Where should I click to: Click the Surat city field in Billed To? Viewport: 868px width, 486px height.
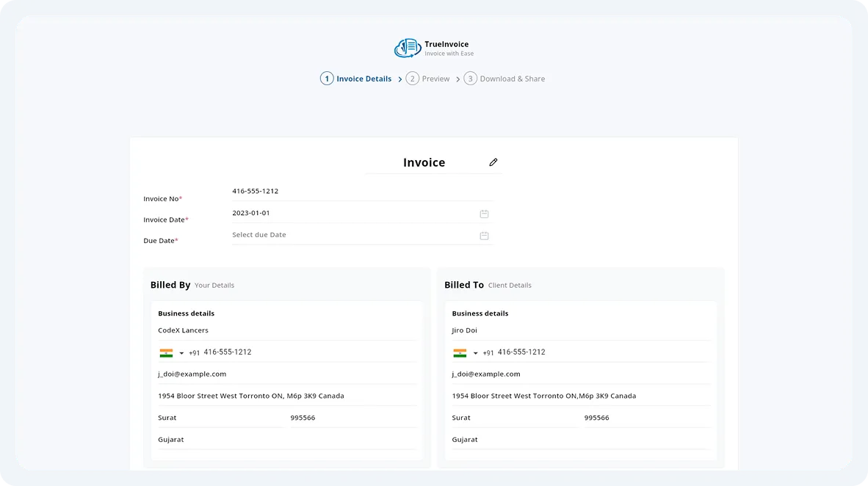pyautogui.click(x=514, y=418)
